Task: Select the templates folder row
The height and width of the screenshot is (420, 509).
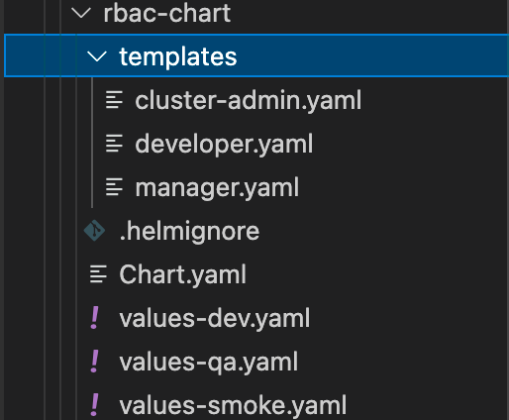Action: pyautogui.click(x=256, y=55)
